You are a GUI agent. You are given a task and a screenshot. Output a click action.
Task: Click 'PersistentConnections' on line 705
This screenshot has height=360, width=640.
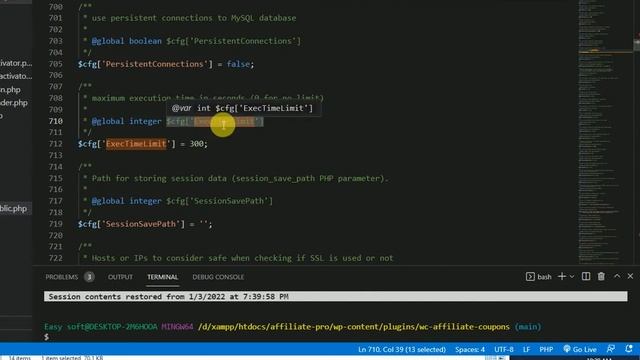[155, 64]
